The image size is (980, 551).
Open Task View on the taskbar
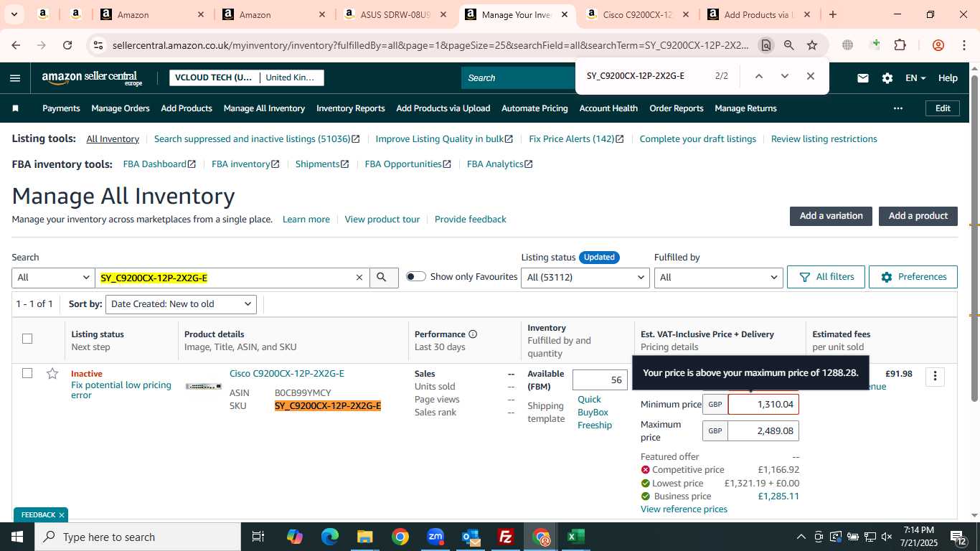pos(258,537)
